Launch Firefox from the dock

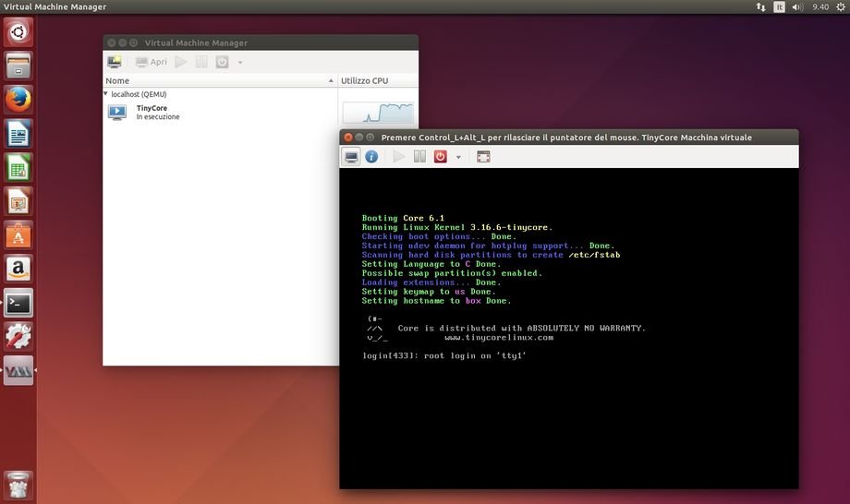point(18,98)
